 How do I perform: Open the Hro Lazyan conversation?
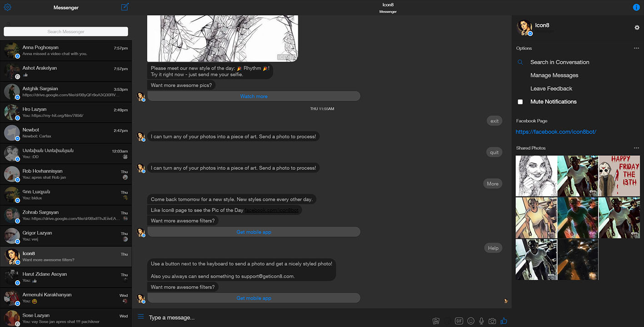coord(66,113)
